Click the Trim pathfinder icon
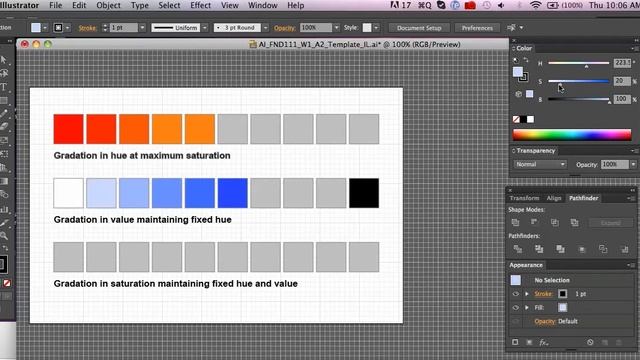The height and width of the screenshot is (360, 640). 539,249
